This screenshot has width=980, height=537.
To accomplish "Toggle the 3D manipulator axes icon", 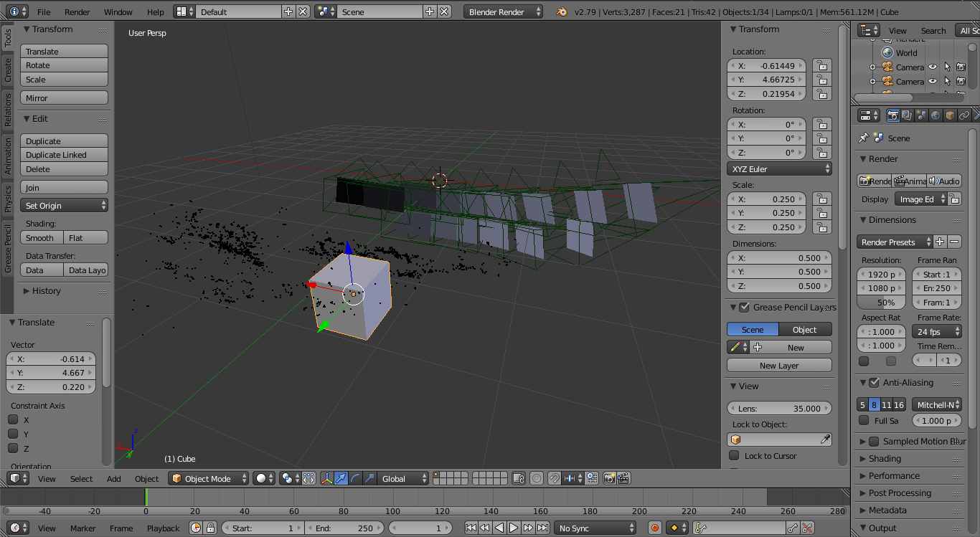I will coord(327,478).
